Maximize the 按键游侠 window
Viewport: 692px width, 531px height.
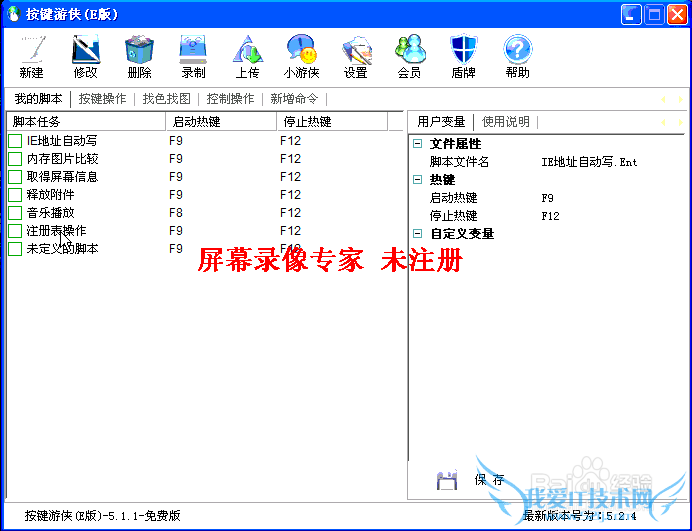click(x=654, y=15)
